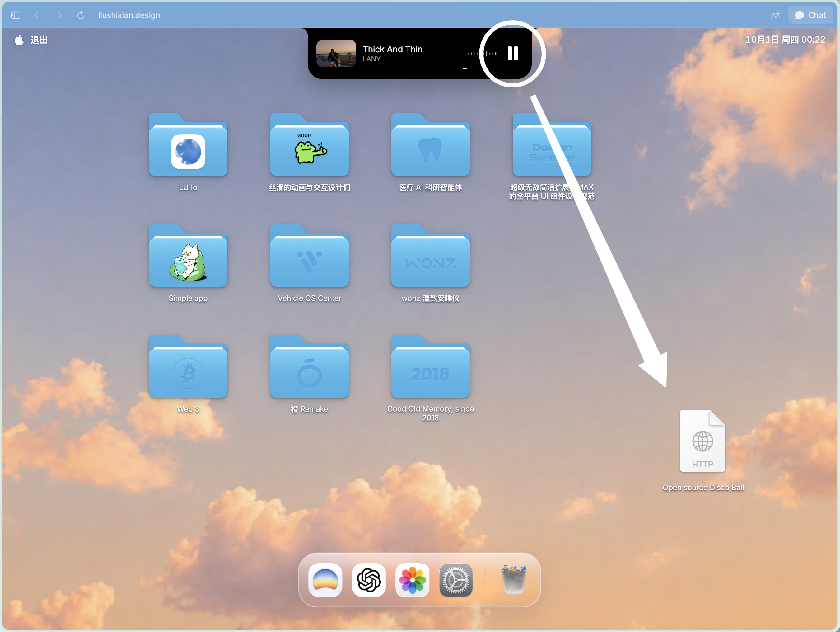Pause the Thick And Thin track
Viewport: 840px width, 632px height.
[x=513, y=54]
